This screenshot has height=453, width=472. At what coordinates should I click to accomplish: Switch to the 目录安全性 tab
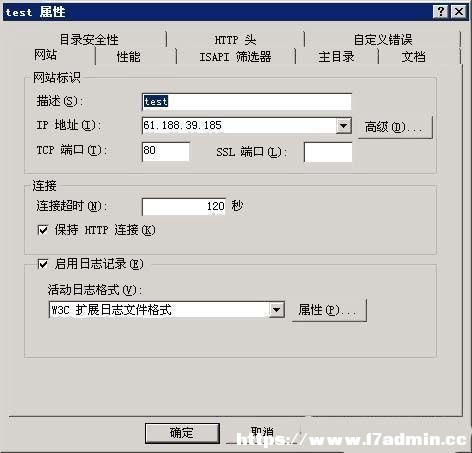click(x=89, y=40)
